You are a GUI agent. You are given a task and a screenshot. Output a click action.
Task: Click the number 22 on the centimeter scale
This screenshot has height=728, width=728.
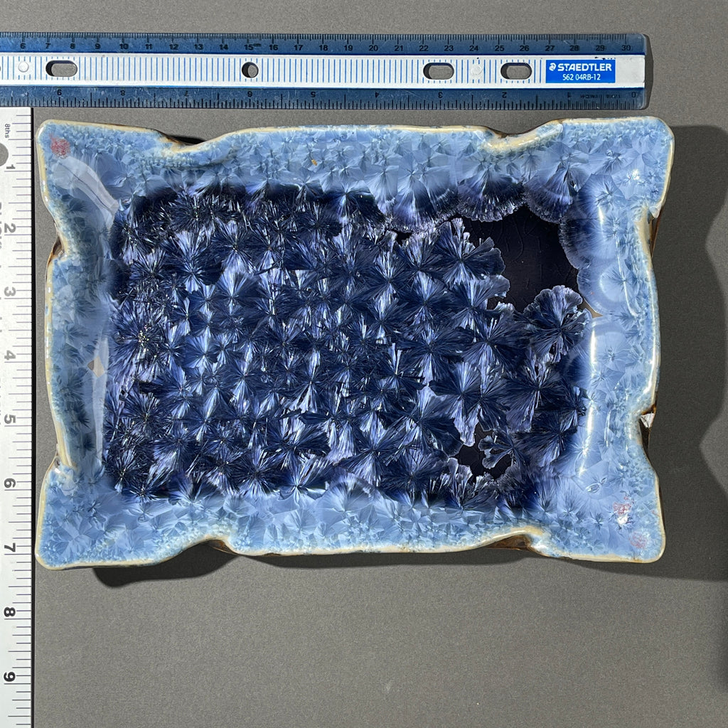[x=424, y=48]
